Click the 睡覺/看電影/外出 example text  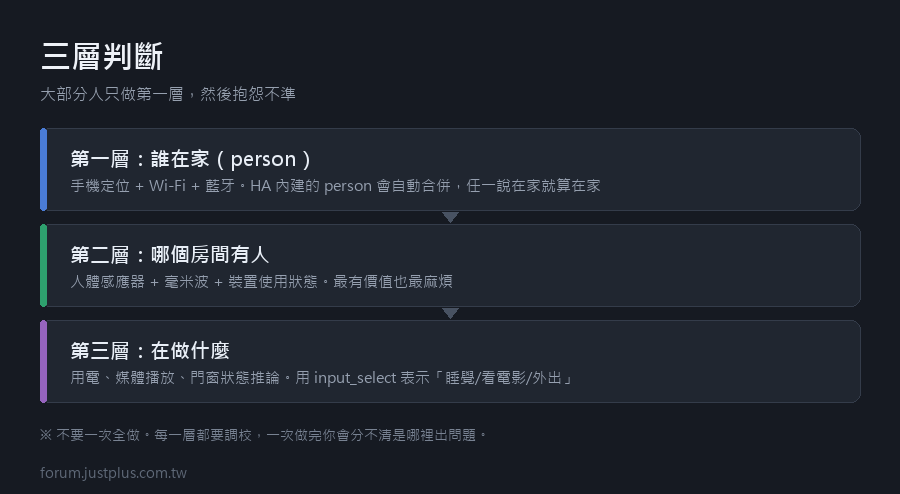tap(503, 378)
